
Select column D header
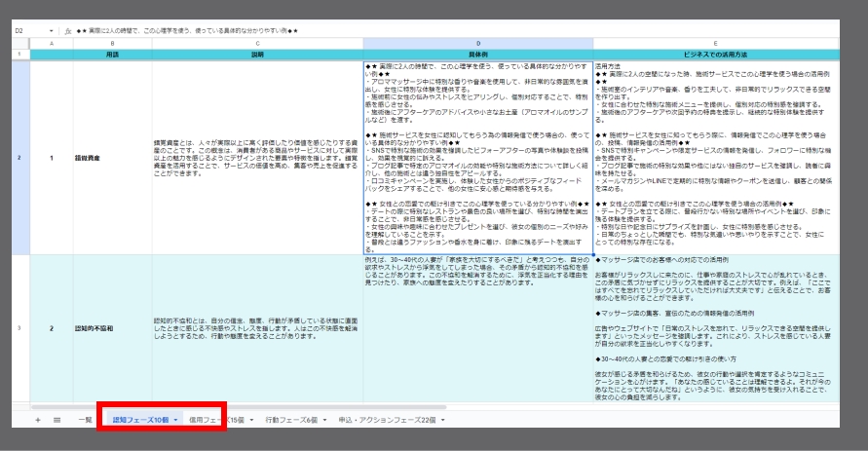coord(476,44)
